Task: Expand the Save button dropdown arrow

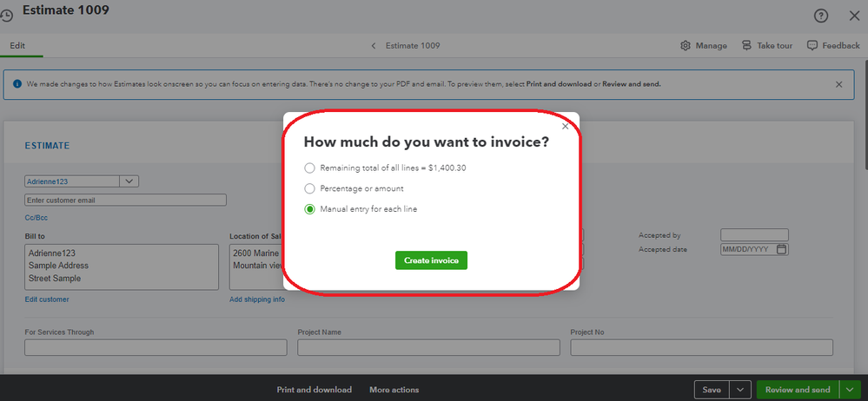Action: pos(740,390)
